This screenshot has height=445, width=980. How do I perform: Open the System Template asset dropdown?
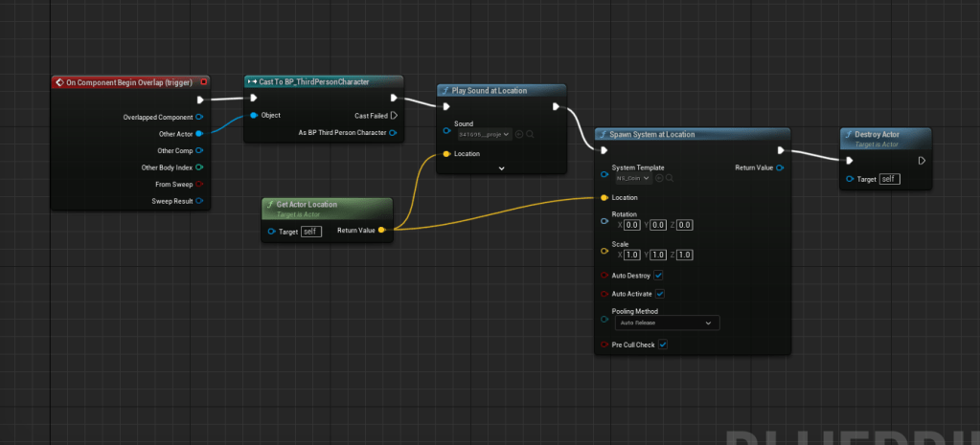(634, 178)
